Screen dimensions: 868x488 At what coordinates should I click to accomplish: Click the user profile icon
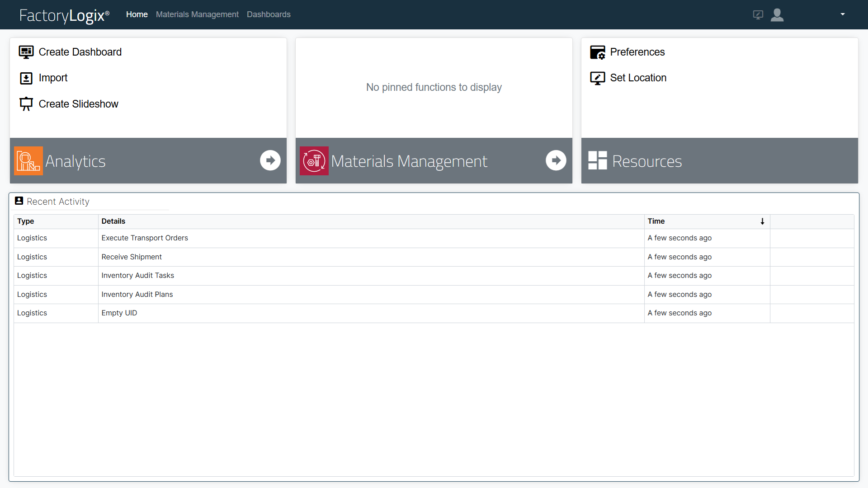point(777,15)
